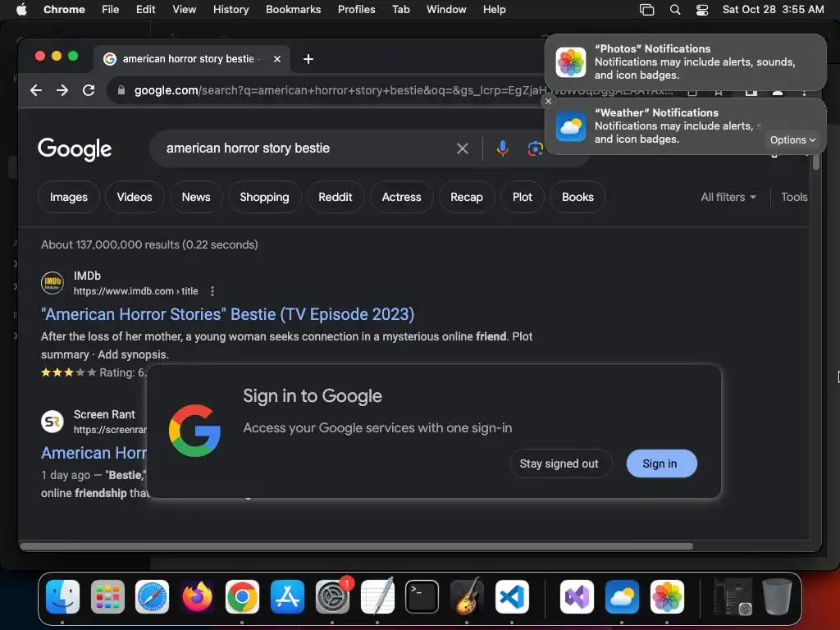
Task: Open Trash from the dock
Action: [x=776, y=596]
